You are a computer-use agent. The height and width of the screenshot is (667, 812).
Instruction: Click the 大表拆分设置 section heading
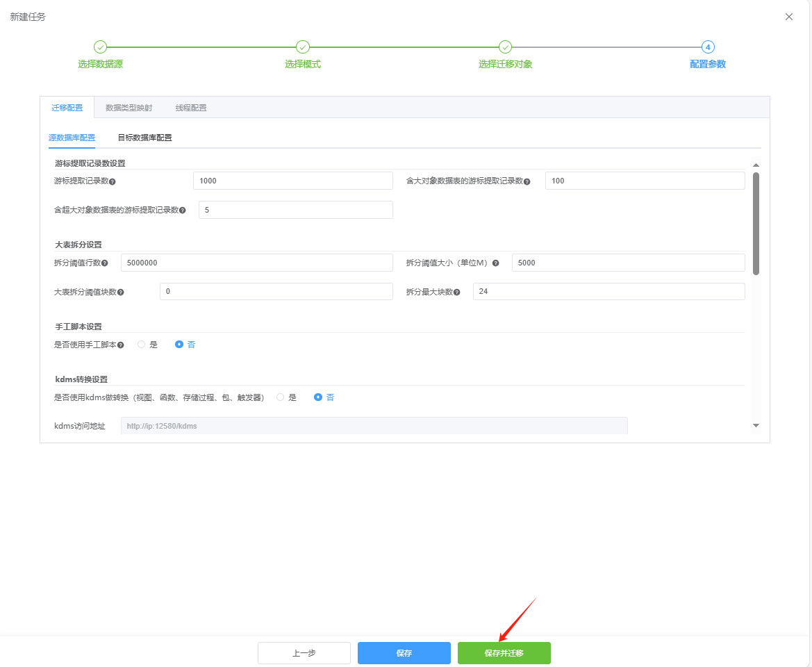click(x=78, y=245)
